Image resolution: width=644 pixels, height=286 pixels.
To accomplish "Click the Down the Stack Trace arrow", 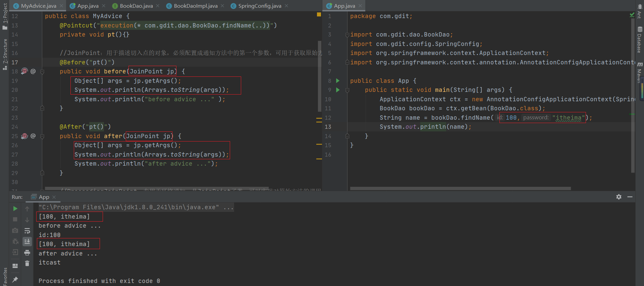I will [27, 220].
